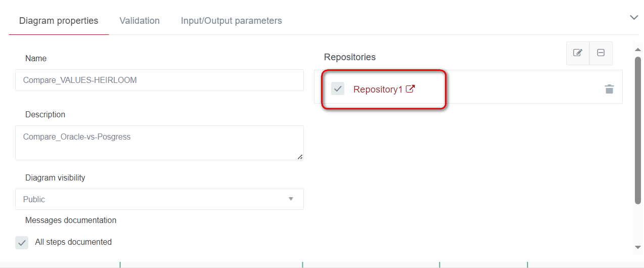The width and height of the screenshot is (644, 268).
Task: Uncheck the All steps documented checkbox
Action: (22, 243)
